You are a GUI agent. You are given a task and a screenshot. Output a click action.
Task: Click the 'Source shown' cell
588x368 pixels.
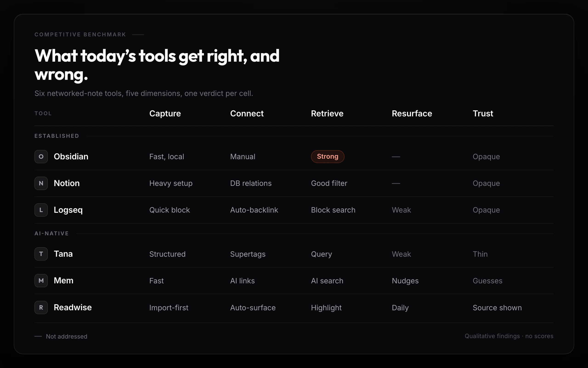[497, 308]
